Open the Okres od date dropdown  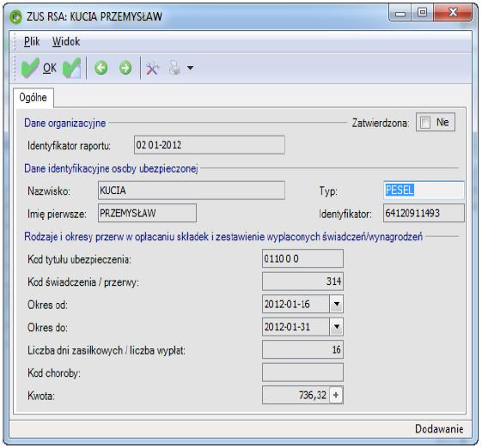(337, 304)
